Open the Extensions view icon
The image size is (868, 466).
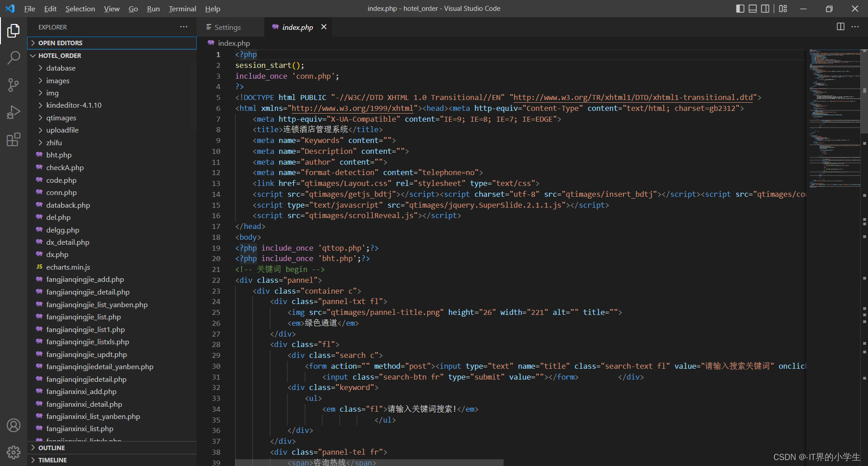pos(14,139)
